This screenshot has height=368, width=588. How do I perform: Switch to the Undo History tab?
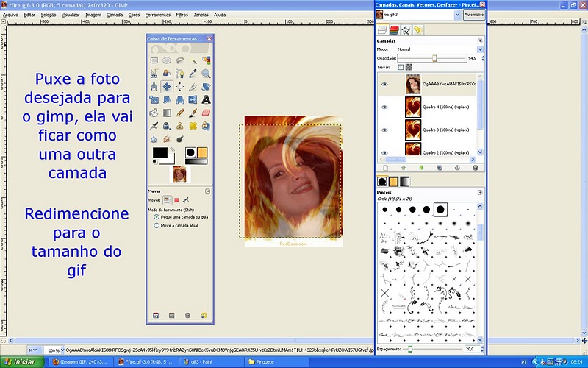pos(418,29)
